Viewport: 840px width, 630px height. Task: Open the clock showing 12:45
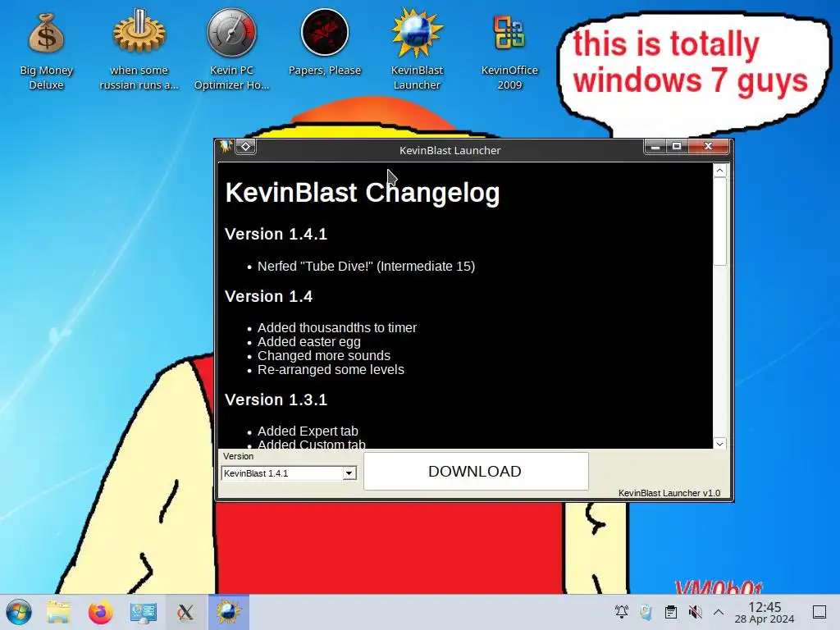pos(765,612)
